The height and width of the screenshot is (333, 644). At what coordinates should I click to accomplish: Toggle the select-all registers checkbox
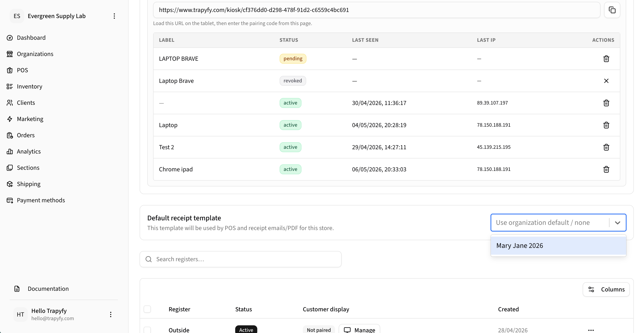(147, 309)
